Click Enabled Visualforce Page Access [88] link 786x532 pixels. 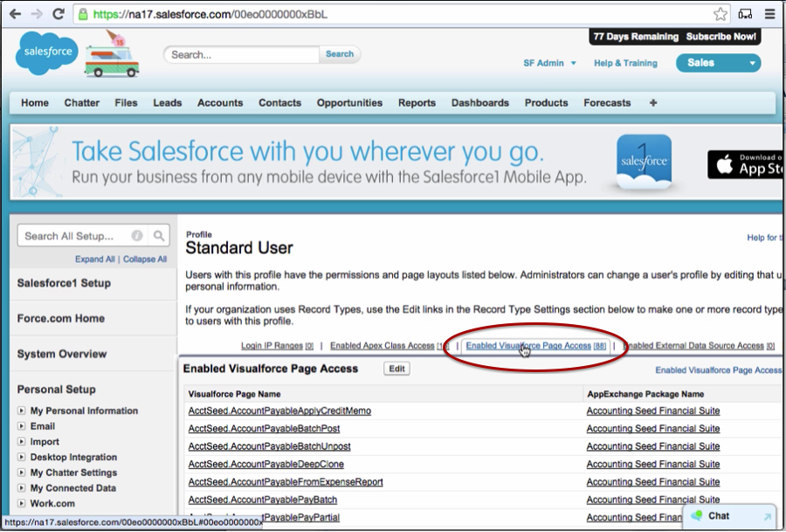coord(536,345)
